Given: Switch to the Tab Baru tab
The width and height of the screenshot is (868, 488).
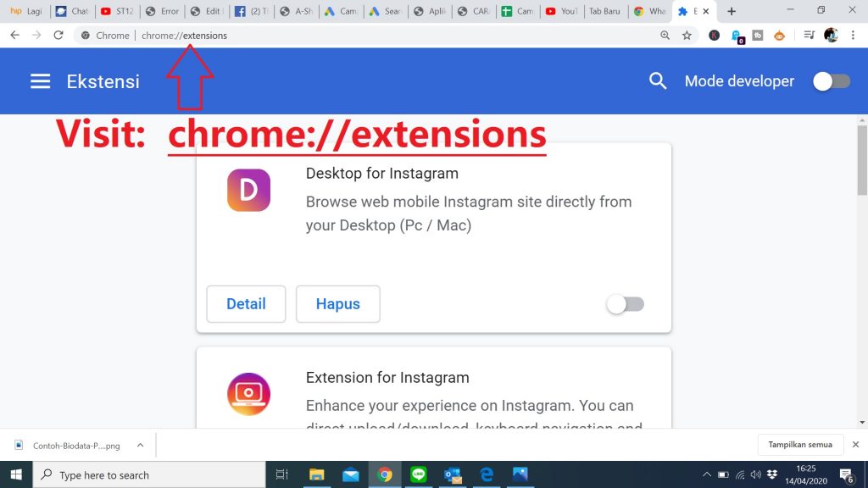Looking at the screenshot, I should (x=604, y=12).
